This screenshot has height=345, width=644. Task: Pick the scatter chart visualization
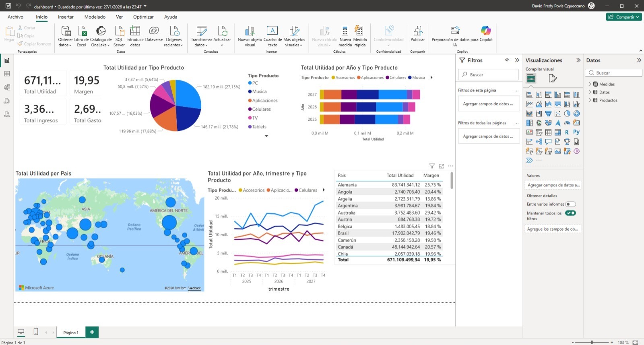tap(557, 114)
